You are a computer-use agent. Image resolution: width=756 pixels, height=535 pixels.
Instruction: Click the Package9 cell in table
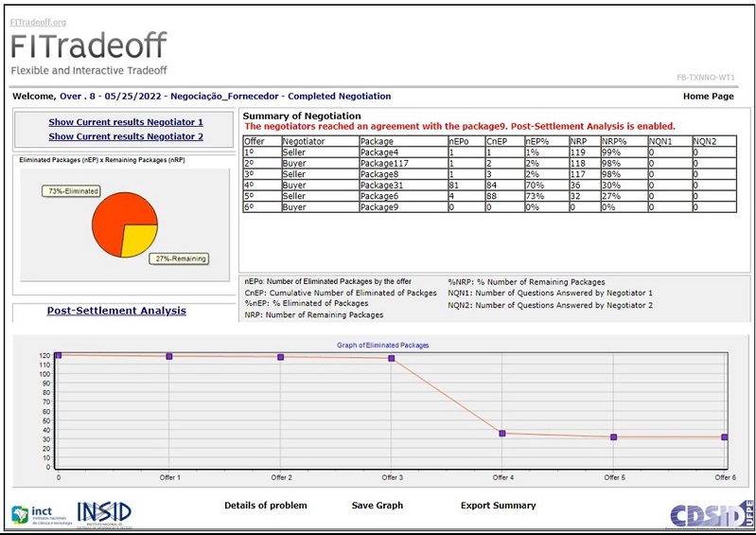(378, 206)
